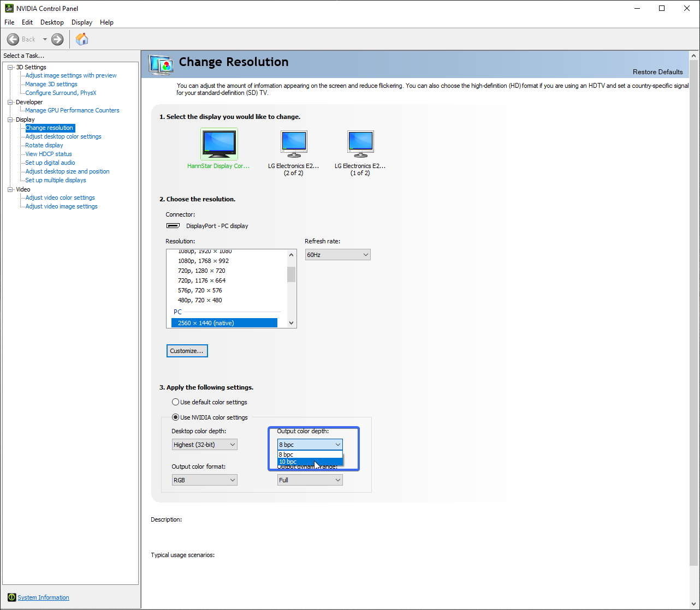Viewport: 700px width, 610px height.
Task: Select LG Electronics display (1 of 2)
Action: [360, 144]
